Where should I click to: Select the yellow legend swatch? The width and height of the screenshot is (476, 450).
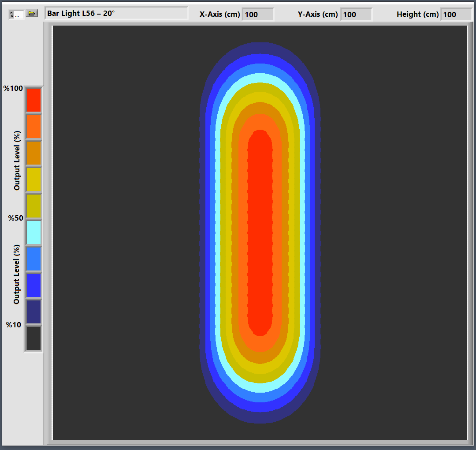[33, 180]
